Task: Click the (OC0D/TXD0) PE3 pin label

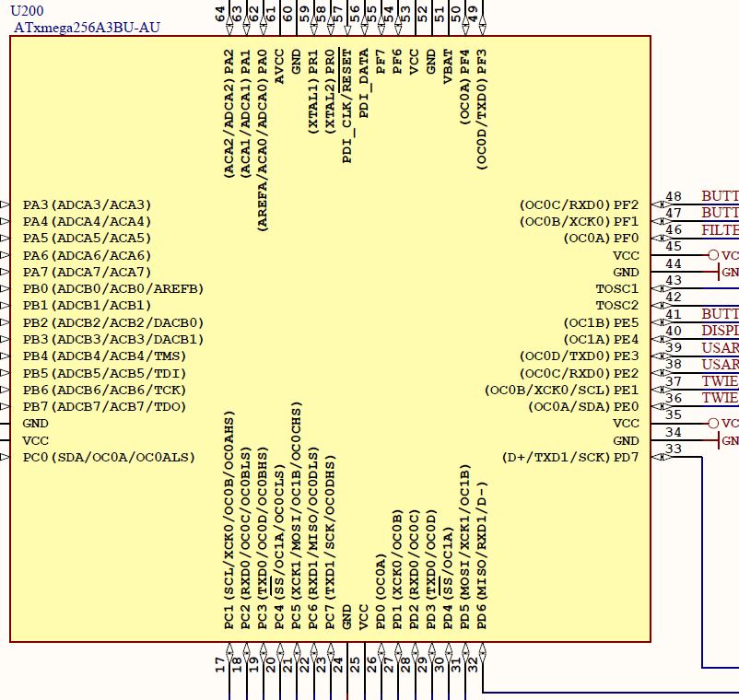Action: click(580, 356)
